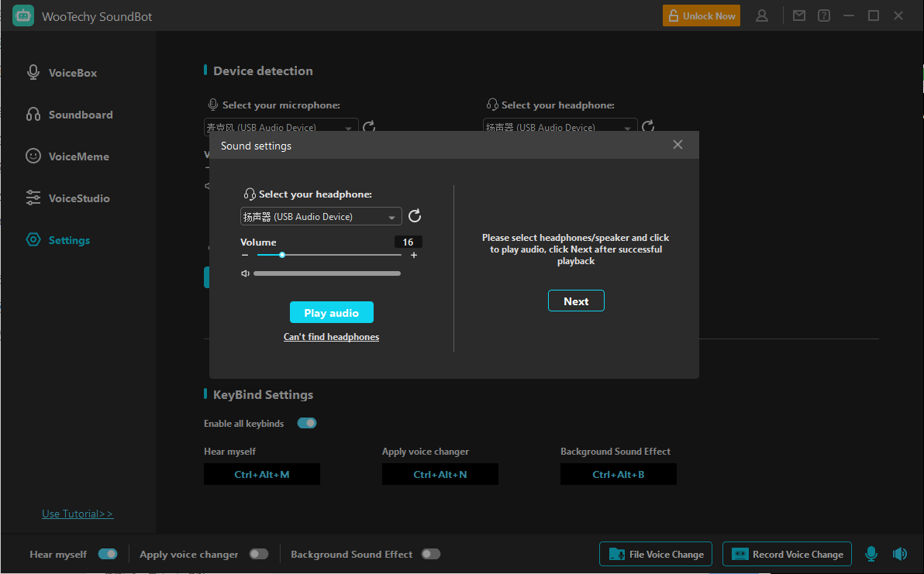
Task: Switch to the Soundboard sidebar tab
Action: [81, 115]
